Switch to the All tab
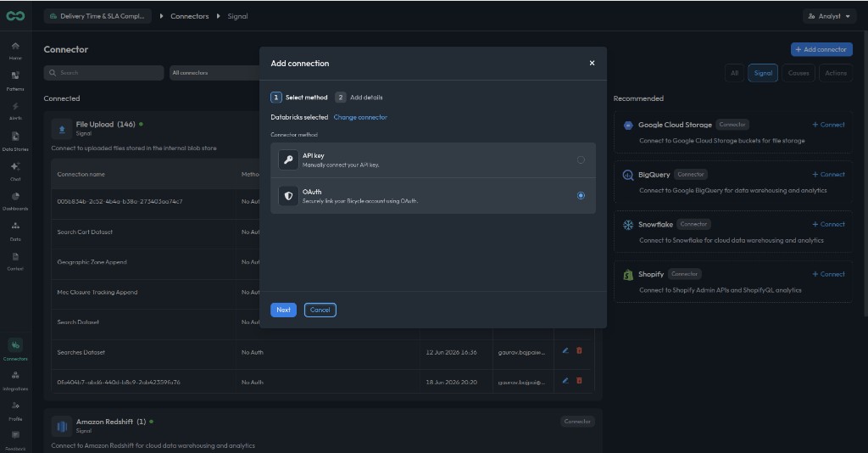This screenshot has width=868, height=453. (735, 73)
